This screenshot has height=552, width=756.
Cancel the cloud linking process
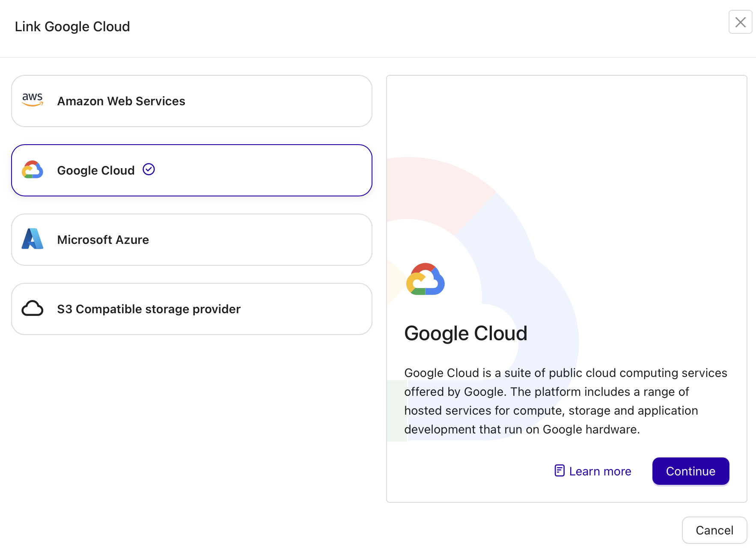[x=714, y=530]
